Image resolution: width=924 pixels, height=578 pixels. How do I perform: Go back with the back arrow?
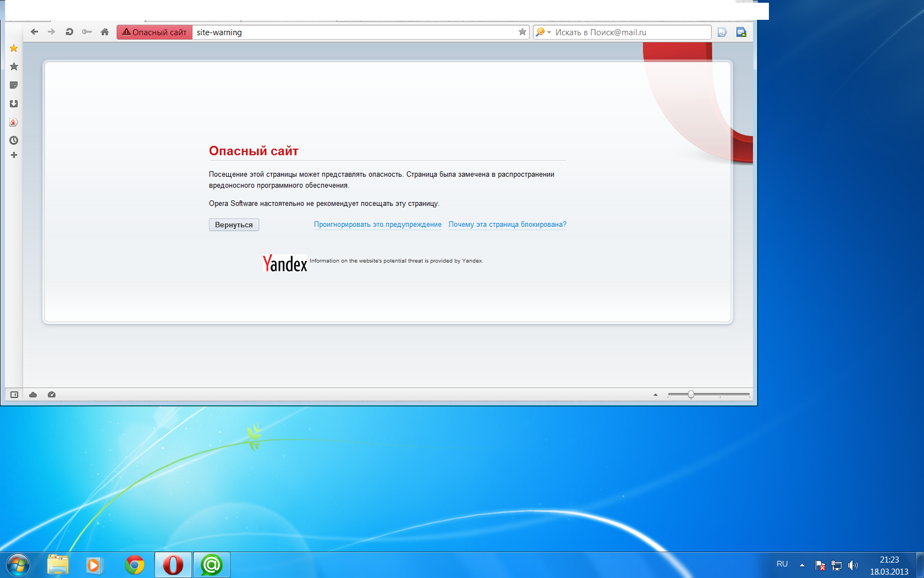click(34, 32)
